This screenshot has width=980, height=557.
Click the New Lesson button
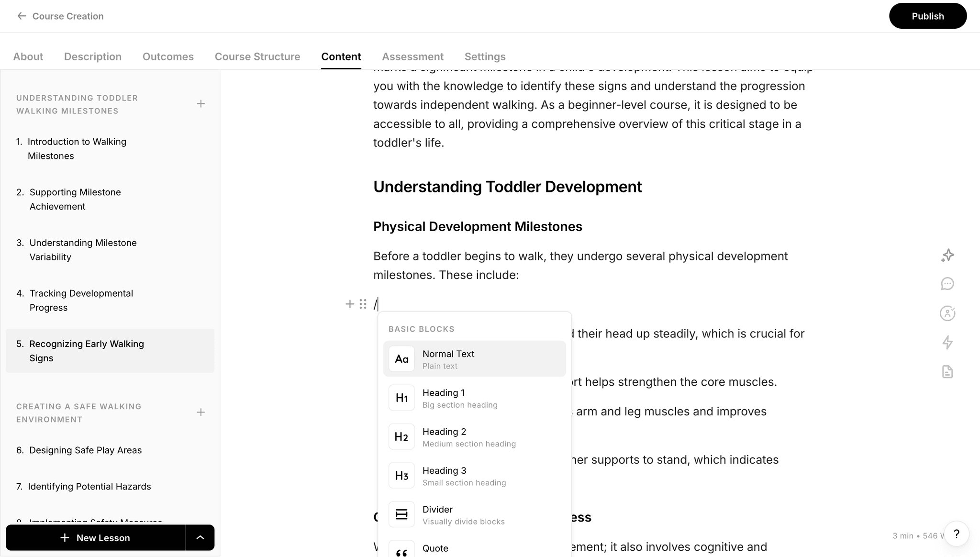coord(96,537)
